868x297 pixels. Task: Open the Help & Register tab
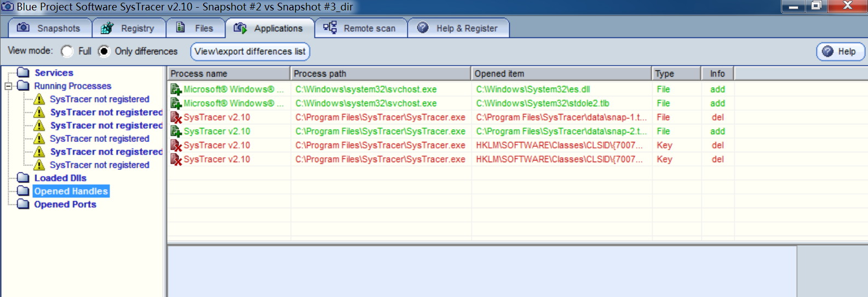(x=458, y=28)
